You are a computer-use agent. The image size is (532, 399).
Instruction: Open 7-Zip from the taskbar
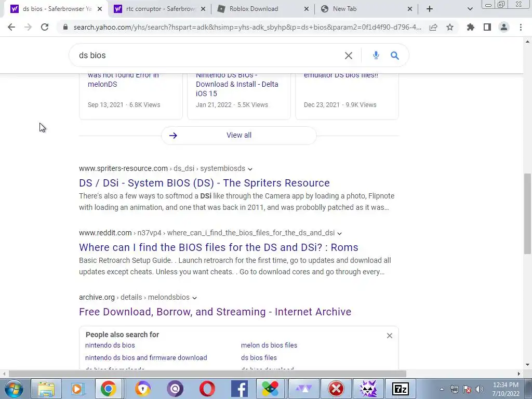(x=401, y=389)
